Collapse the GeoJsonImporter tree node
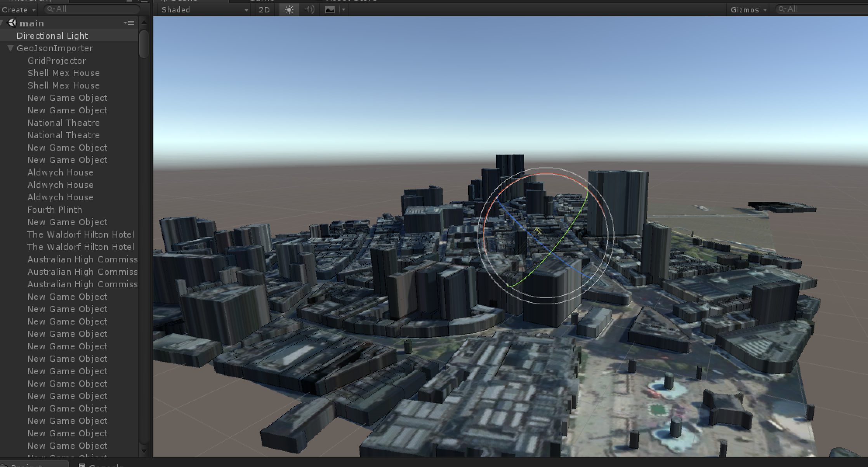 pos(10,48)
